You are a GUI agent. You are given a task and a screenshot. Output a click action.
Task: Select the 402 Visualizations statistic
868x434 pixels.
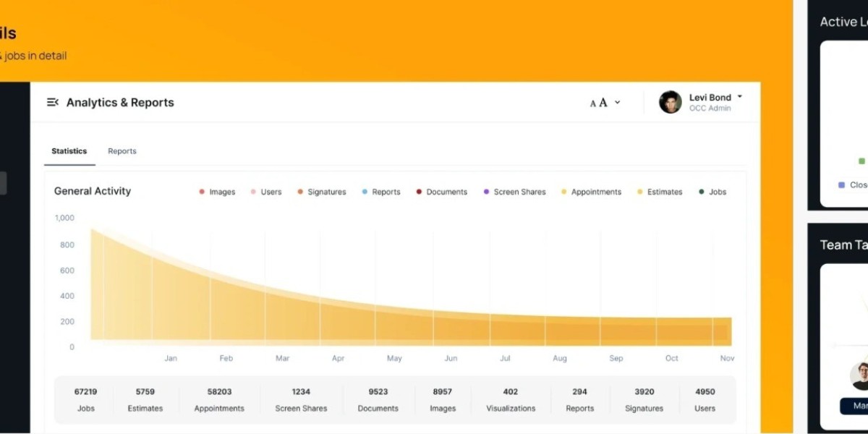511,399
